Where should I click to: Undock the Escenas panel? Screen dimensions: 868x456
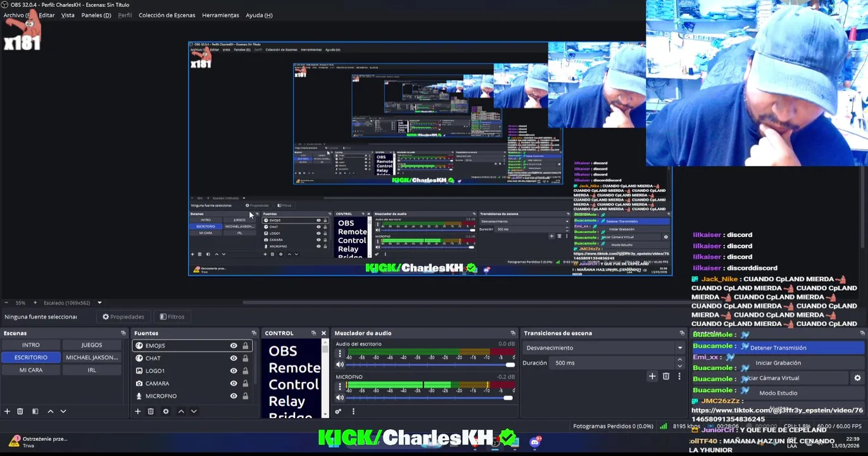pos(123,333)
